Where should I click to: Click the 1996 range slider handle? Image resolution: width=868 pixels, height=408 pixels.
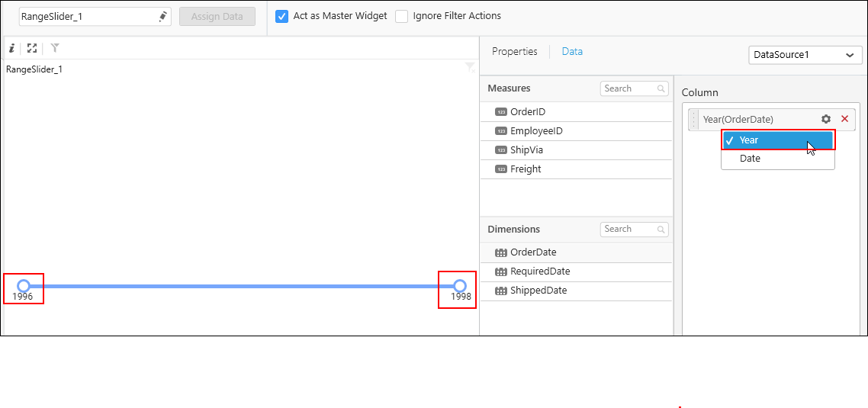pos(24,286)
